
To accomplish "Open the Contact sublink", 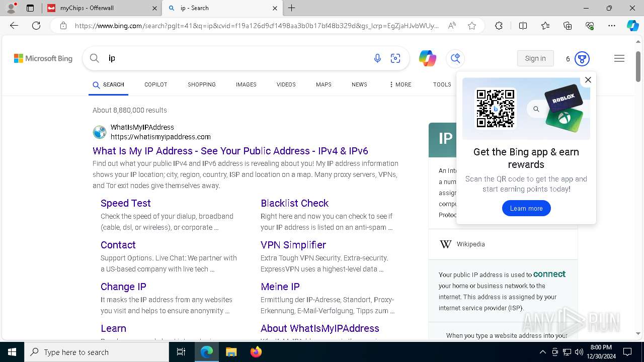I will [x=118, y=245].
